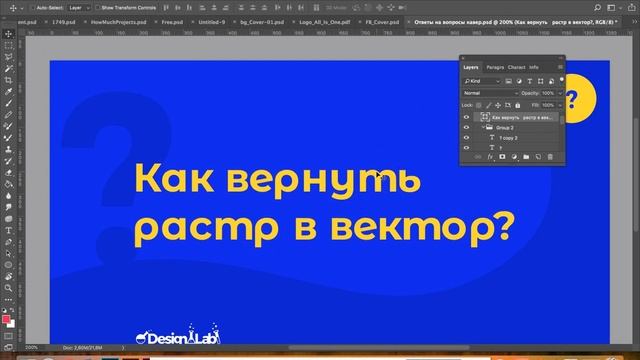
Task: Select the Ellipse shape tool
Action: pyautogui.click(x=8, y=264)
